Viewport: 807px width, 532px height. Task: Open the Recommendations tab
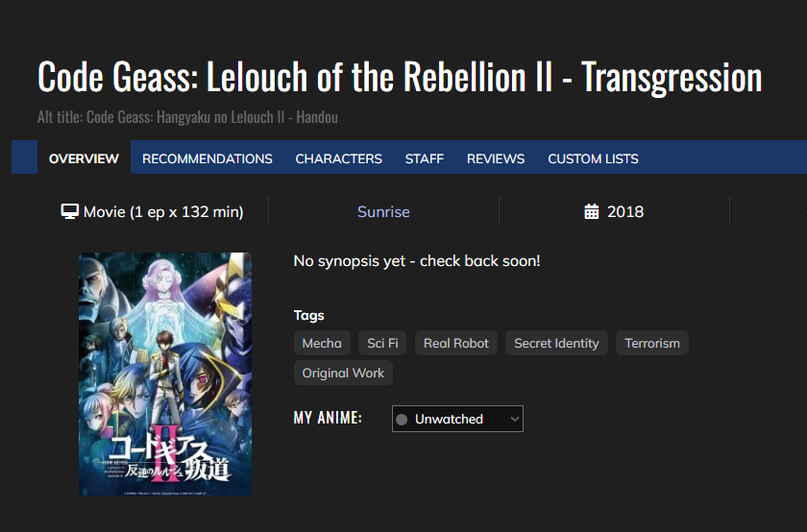tap(208, 158)
